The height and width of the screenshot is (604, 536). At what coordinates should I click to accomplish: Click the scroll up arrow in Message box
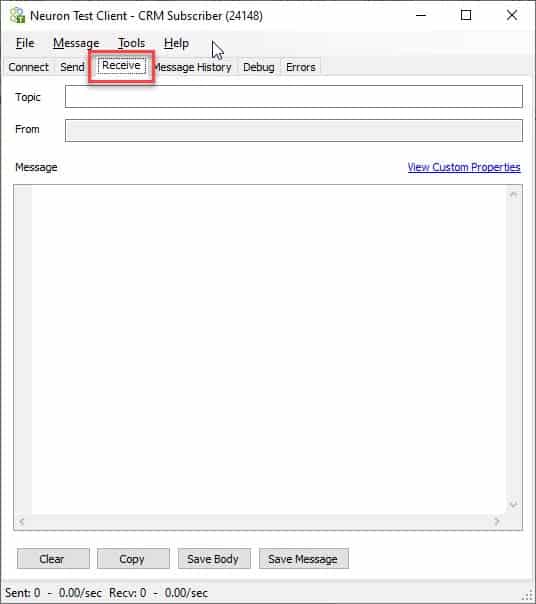point(514,195)
